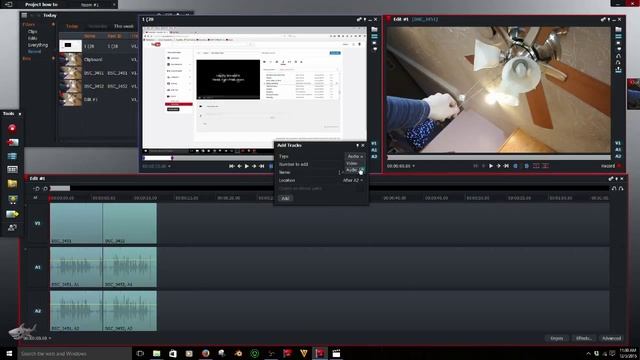Click export icon in Edit #1 viewer side strip

(x=618, y=70)
